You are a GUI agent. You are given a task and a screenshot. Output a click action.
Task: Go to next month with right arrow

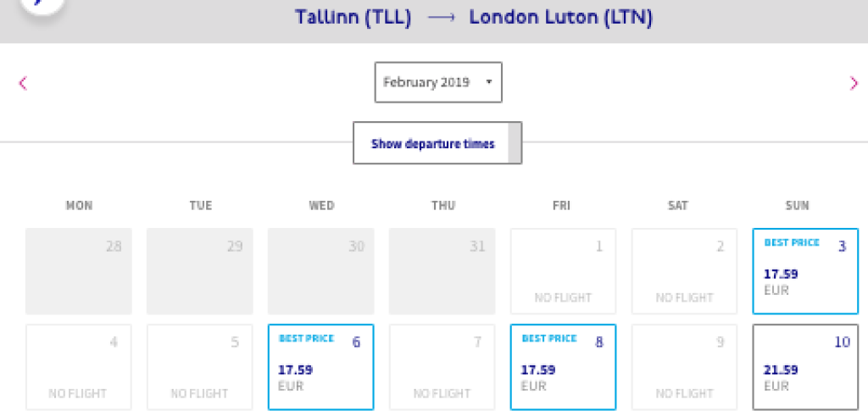pyautogui.click(x=854, y=83)
